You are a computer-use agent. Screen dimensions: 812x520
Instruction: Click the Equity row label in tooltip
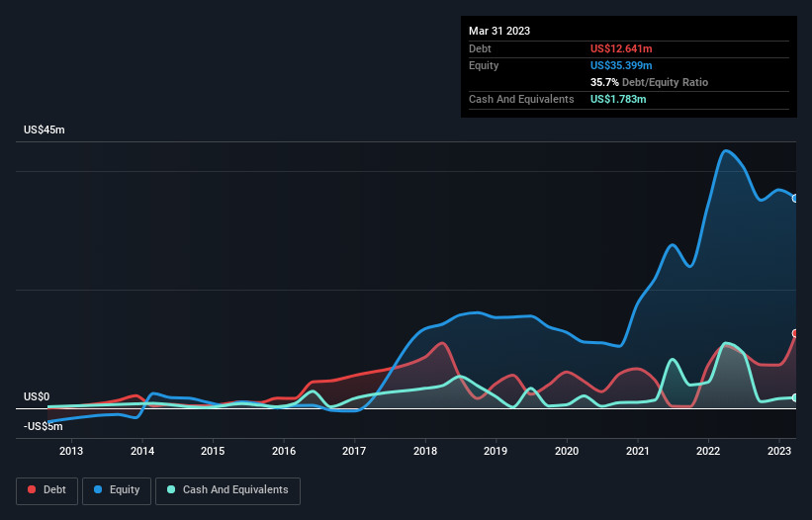click(484, 65)
